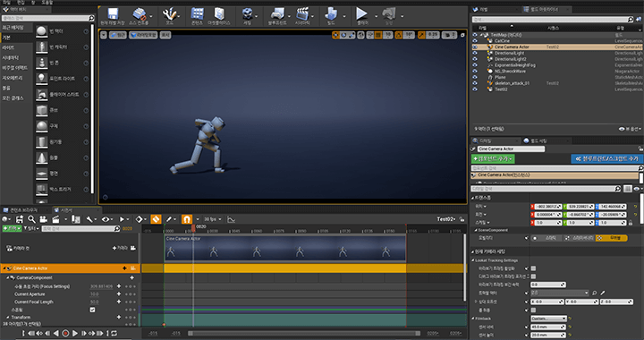Image resolution: width=644 pixels, height=340 pixels.
Task: Collapse the Filmback section
Action: (473, 319)
